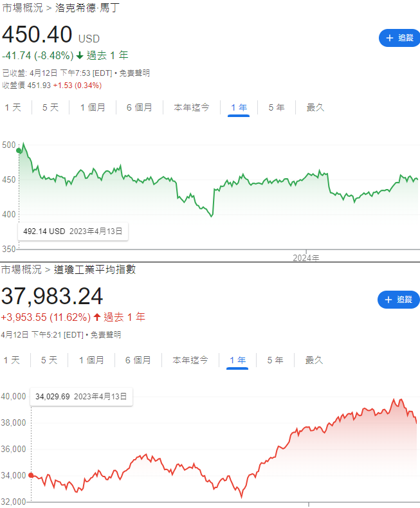This screenshot has width=420, height=508.
Task: Select 1 天 tab on Dow Jones chart
Action: click(x=12, y=360)
